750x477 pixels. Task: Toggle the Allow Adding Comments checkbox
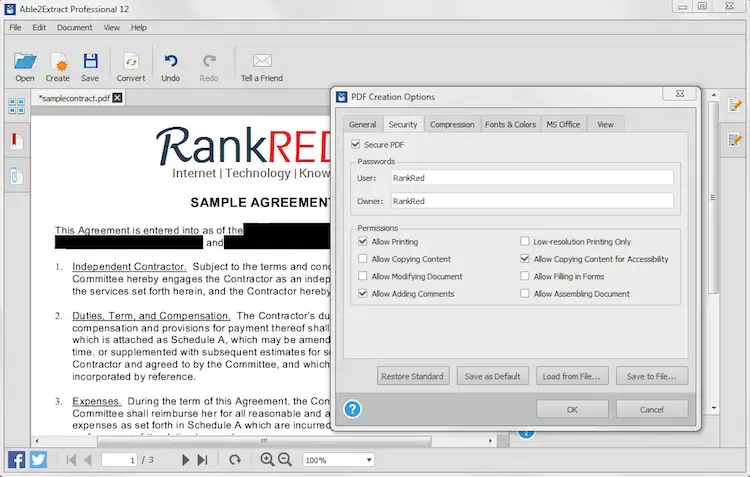[363, 293]
